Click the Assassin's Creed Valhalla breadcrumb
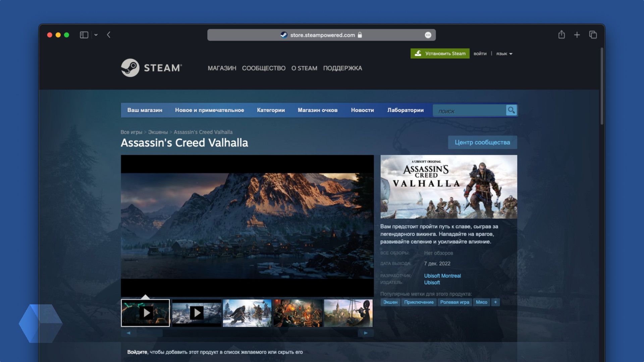Screen dimensions: 644x362 (203, 132)
